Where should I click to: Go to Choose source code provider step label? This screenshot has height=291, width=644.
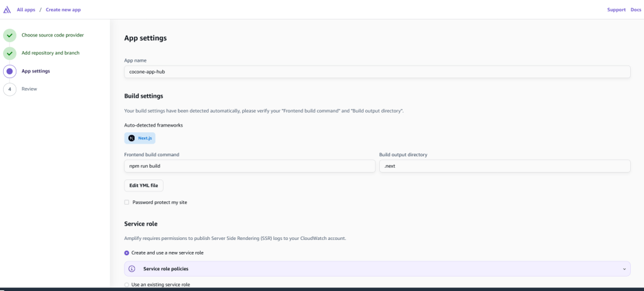52,35
